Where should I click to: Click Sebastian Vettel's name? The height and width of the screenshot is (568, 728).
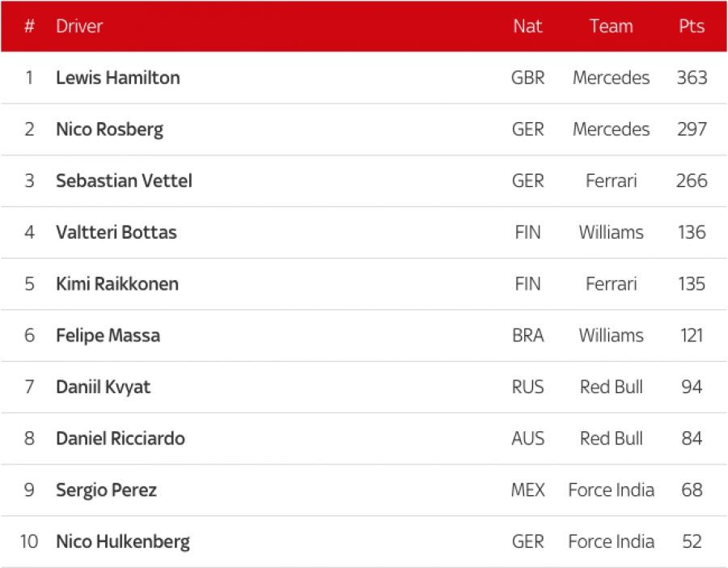click(124, 180)
